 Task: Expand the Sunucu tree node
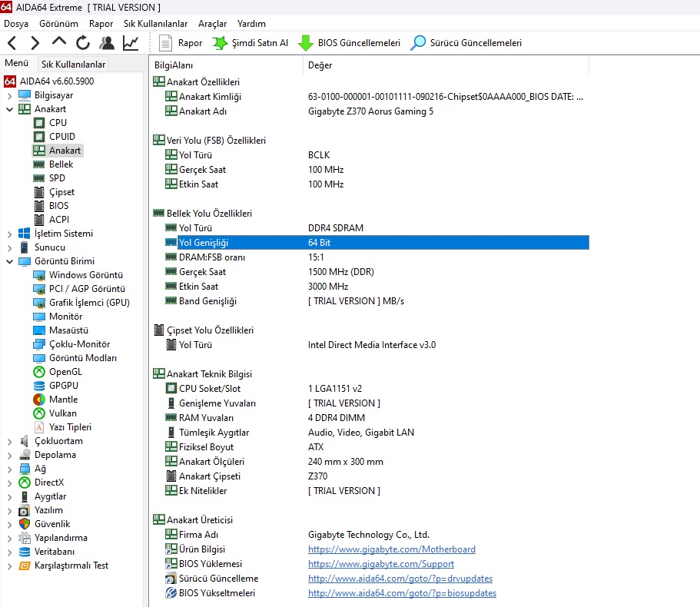click(x=9, y=247)
